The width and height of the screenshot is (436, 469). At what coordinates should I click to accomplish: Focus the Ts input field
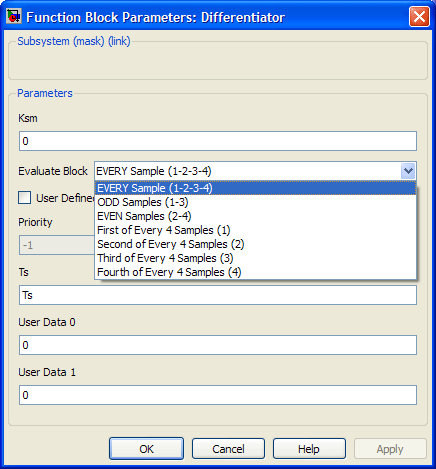[218, 295]
